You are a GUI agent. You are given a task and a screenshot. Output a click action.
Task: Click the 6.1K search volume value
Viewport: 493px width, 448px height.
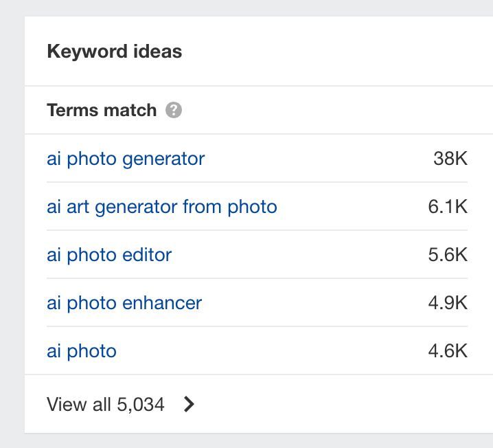click(x=447, y=207)
